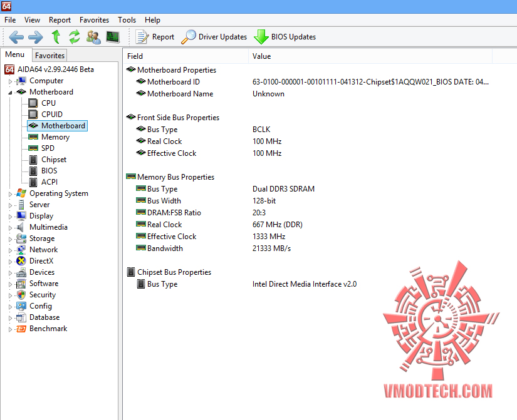Expand the Software tree node

pos(10,284)
